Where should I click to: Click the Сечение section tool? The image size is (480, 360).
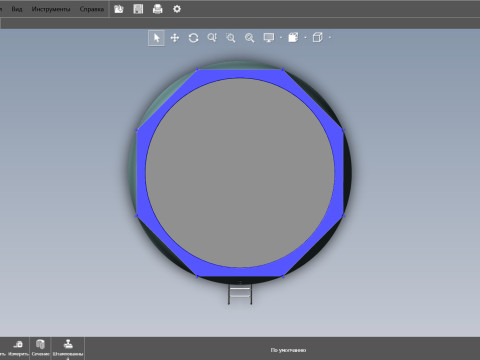coord(40,348)
